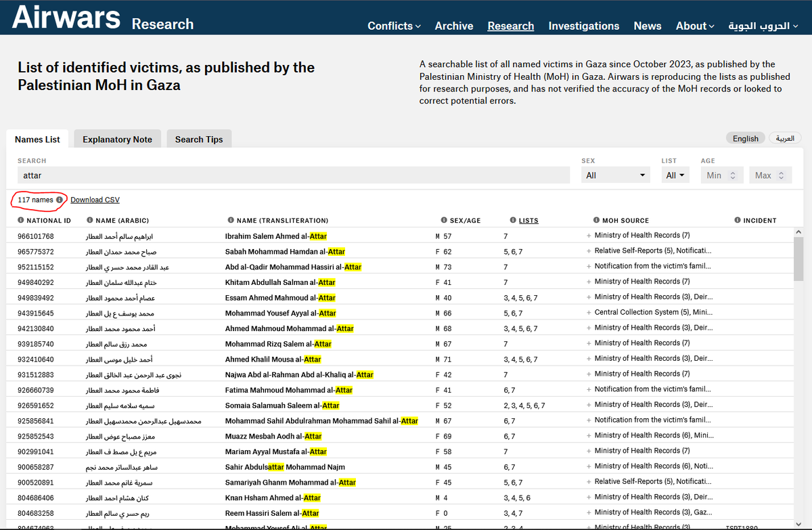Click the scrollbar up arrow
This screenshot has height=530, width=812.
(x=798, y=232)
